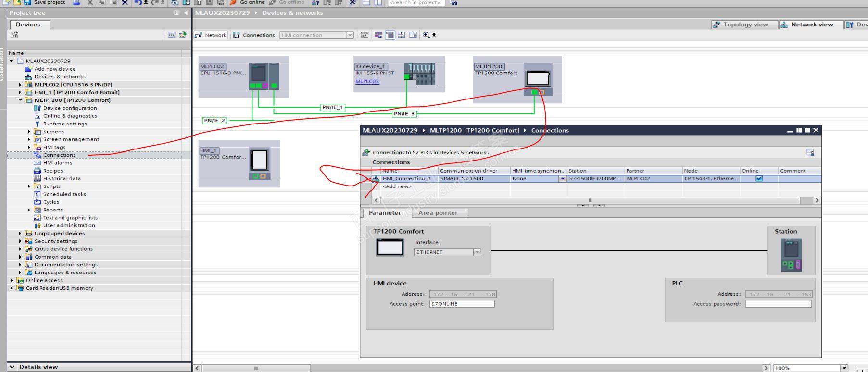This screenshot has height=372, width=868.
Task: Open the HMI connection type dropdown
Action: (350, 35)
